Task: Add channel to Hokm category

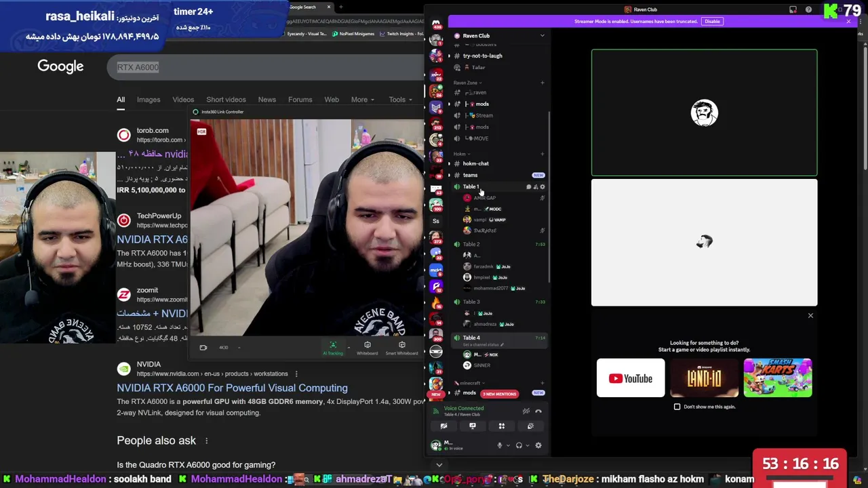Action: (542, 154)
